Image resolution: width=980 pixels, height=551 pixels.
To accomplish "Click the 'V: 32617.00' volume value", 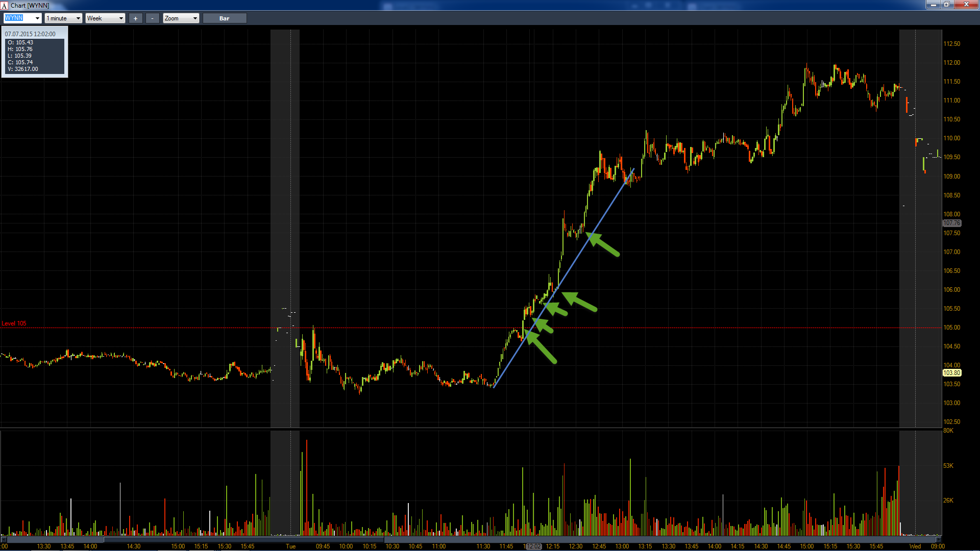I will pos(23,69).
